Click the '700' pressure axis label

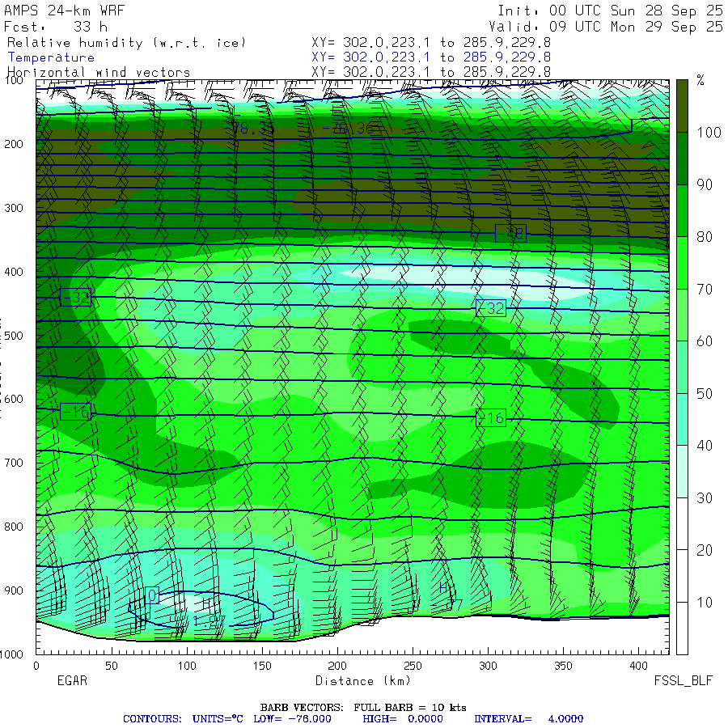click(x=14, y=463)
